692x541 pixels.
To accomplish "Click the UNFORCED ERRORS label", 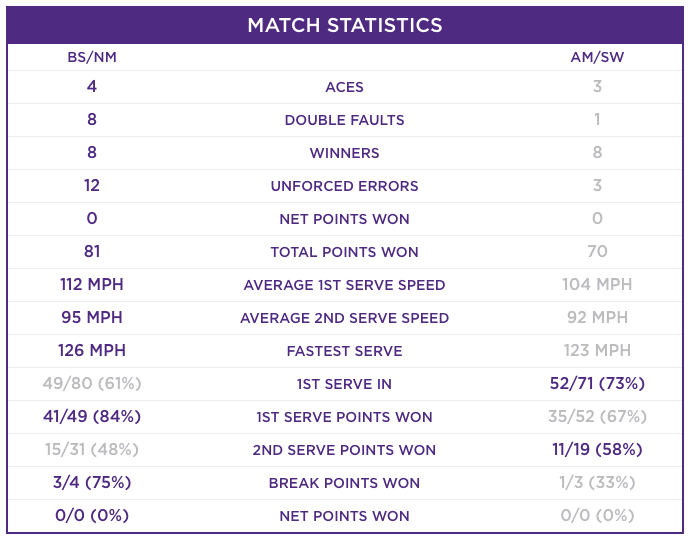I will click(344, 186).
